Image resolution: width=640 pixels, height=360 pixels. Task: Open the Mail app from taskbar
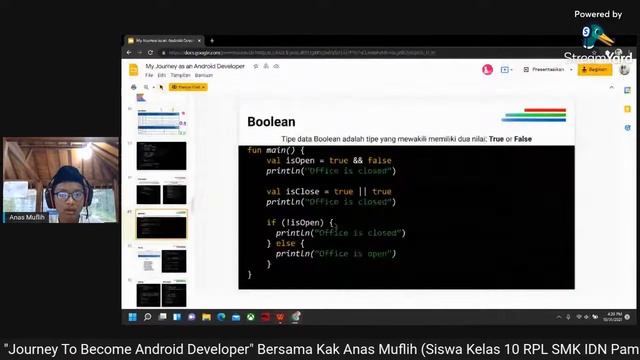[236, 317]
